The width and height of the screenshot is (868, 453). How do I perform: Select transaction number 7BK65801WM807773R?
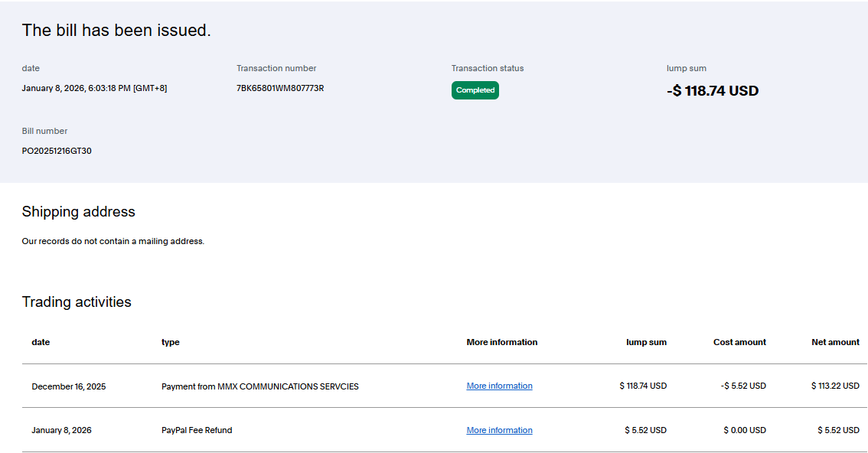[x=280, y=88]
